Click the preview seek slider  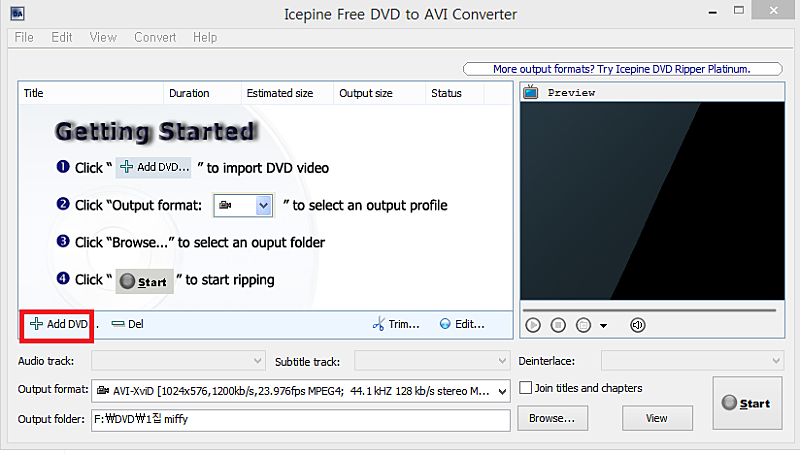(x=649, y=310)
